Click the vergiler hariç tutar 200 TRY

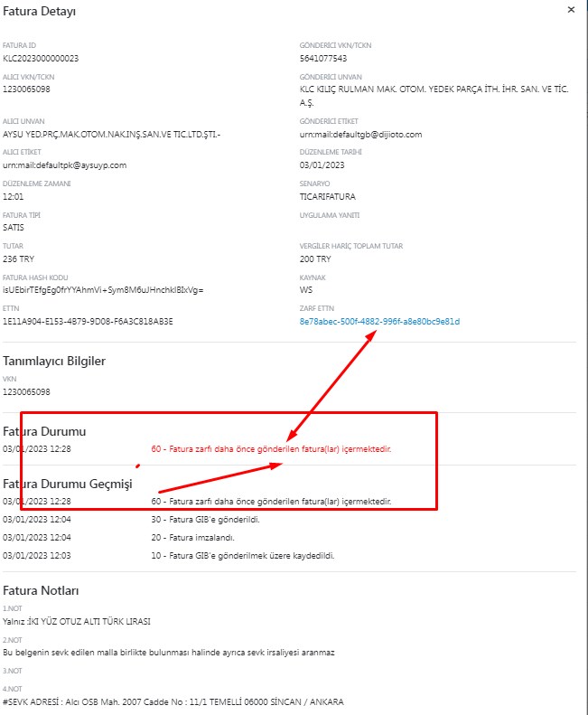point(315,259)
